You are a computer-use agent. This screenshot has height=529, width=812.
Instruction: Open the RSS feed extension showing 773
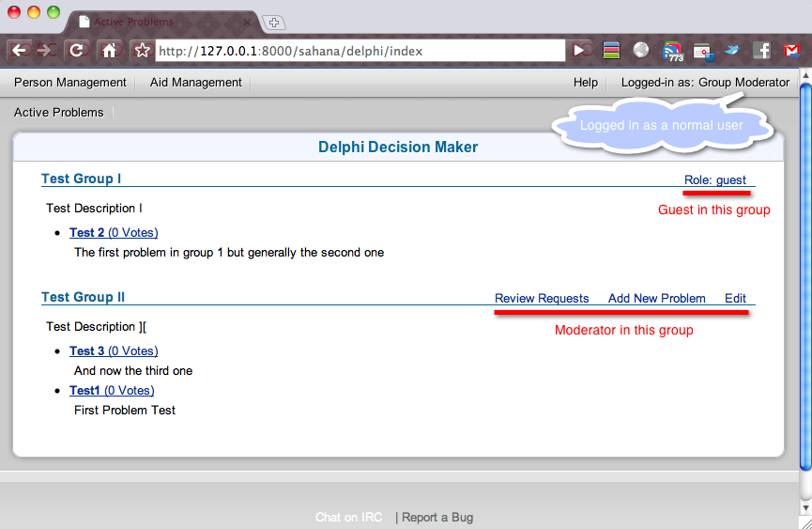672,51
